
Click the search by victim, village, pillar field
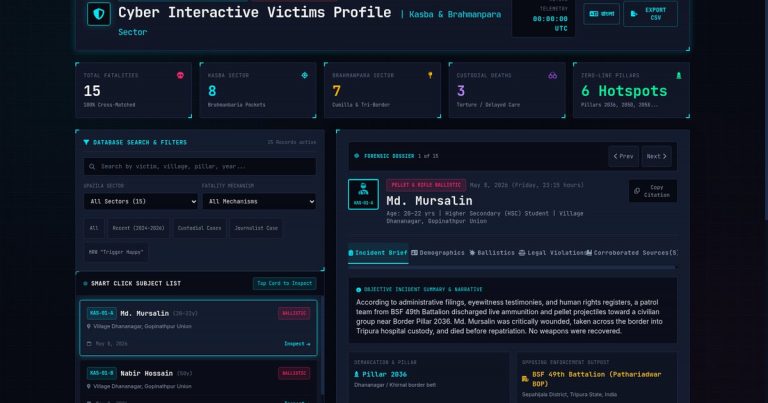(x=200, y=166)
